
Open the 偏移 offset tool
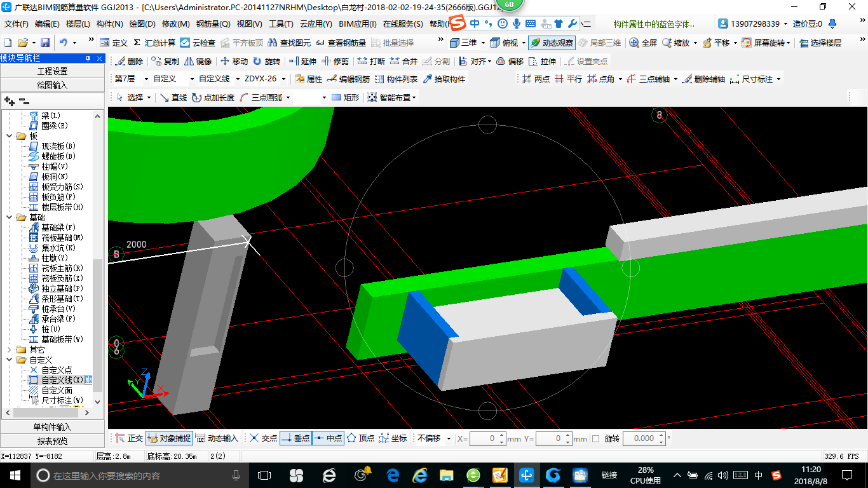(510, 62)
